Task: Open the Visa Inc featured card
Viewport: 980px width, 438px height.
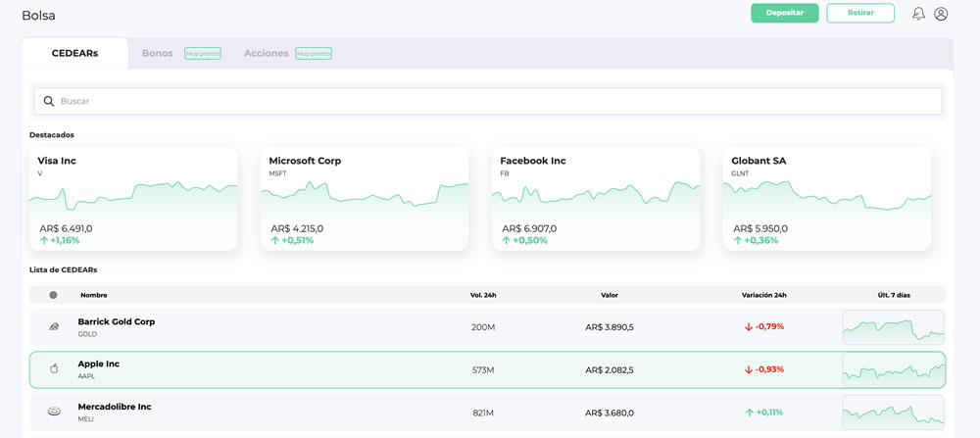Action: point(133,199)
